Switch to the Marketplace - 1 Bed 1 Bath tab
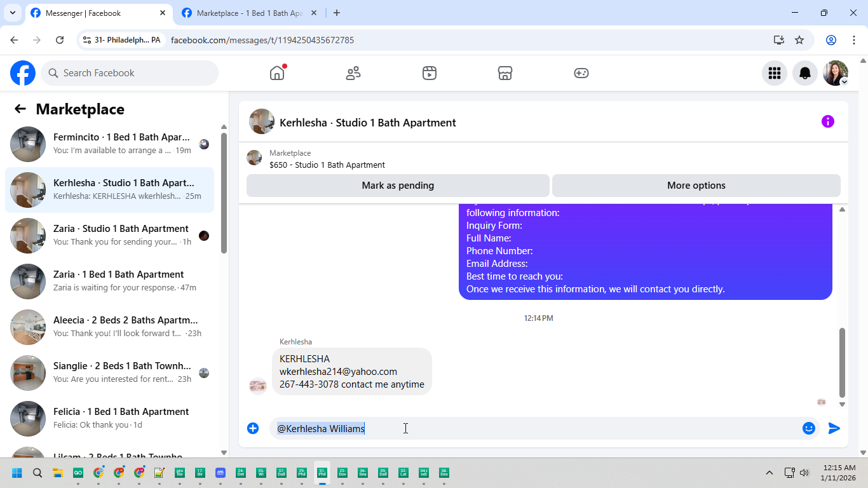This screenshot has height=488, width=868. click(x=249, y=13)
